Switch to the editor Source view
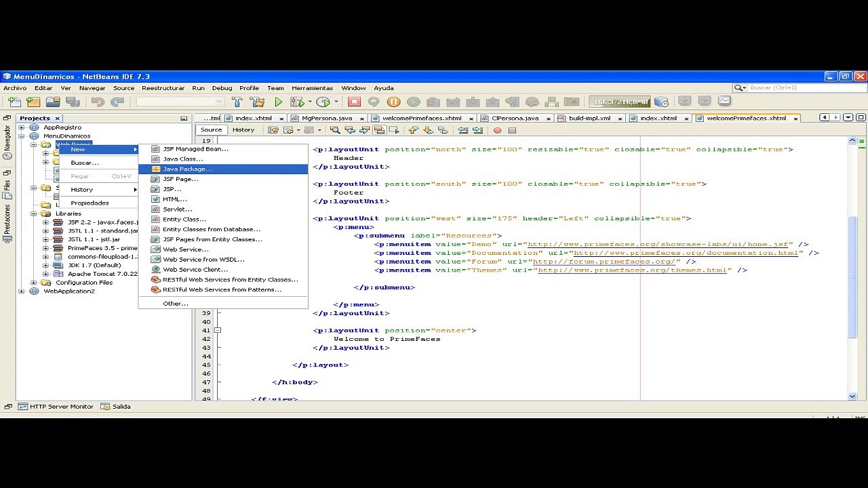Viewport: 868px width, 488px height. 211,130
